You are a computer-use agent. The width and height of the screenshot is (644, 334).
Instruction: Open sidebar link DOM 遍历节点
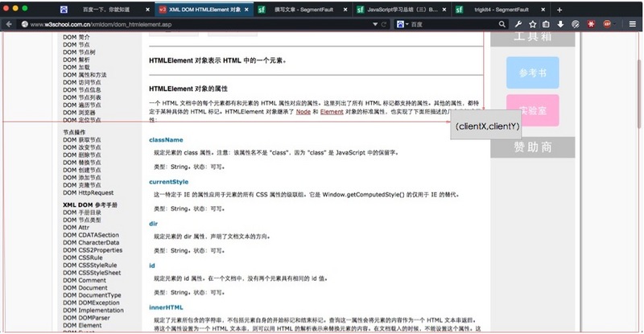click(x=82, y=105)
